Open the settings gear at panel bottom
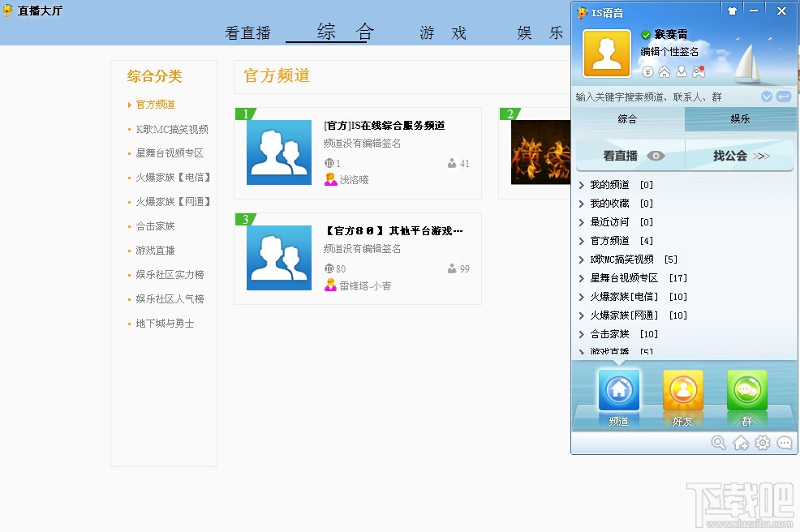 763,443
